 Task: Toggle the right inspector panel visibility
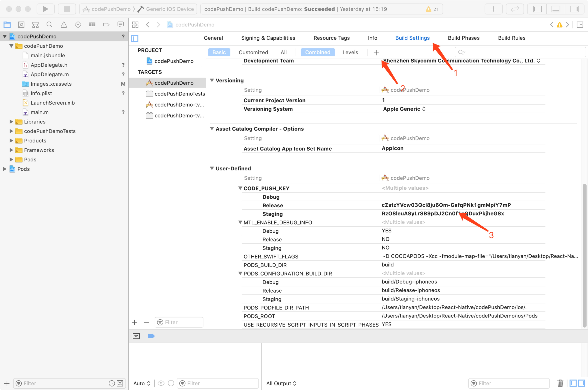(x=574, y=9)
